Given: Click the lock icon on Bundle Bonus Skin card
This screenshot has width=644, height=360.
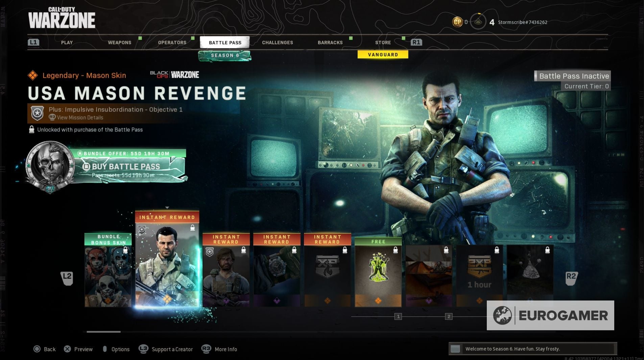Looking at the screenshot, I should point(125,250).
